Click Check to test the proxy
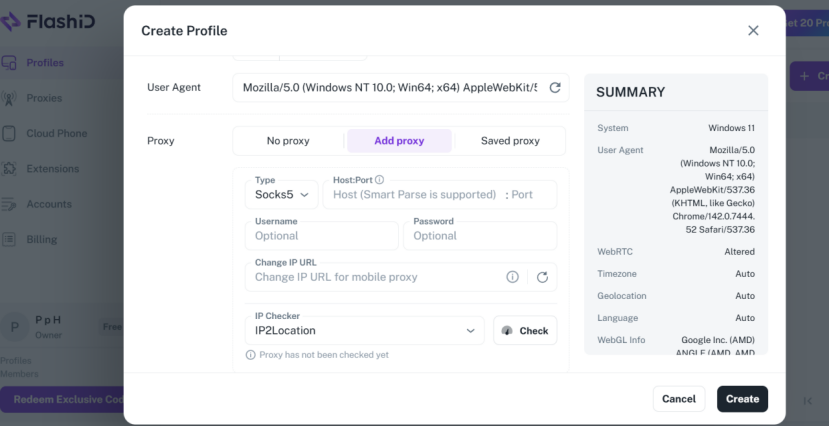The width and height of the screenshot is (829, 426). coord(525,330)
